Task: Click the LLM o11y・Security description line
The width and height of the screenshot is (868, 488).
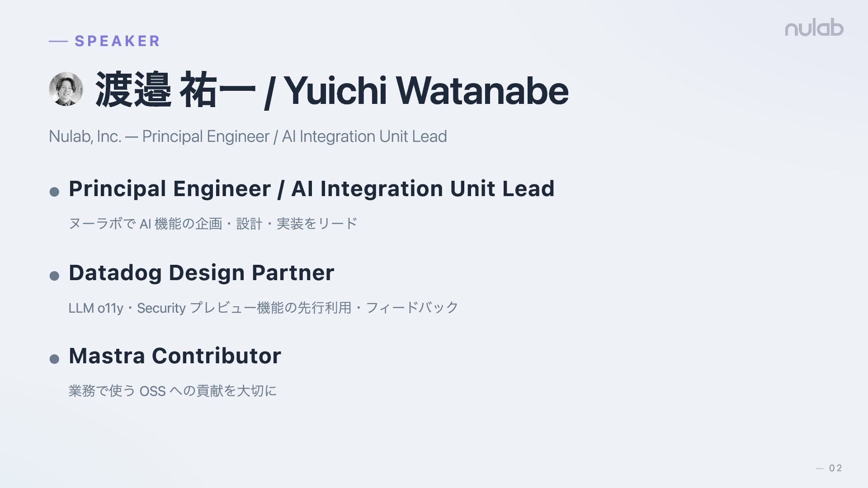Action: coord(264,308)
